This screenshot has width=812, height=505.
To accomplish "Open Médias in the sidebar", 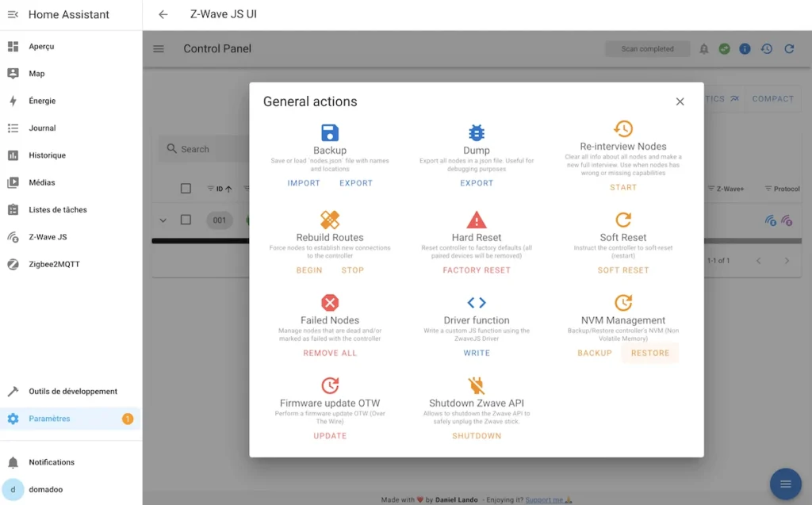I will pyautogui.click(x=71, y=182).
